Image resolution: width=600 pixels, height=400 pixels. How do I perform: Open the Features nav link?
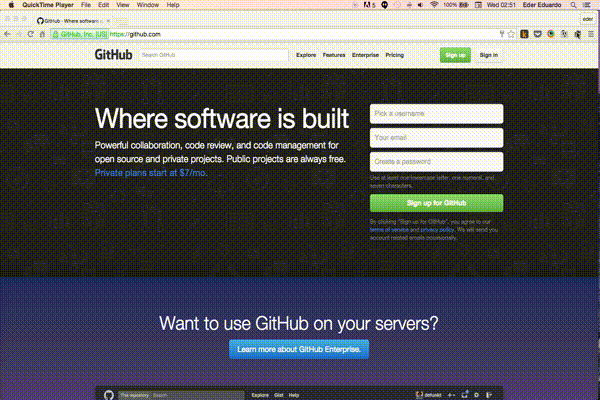[x=334, y=55]
